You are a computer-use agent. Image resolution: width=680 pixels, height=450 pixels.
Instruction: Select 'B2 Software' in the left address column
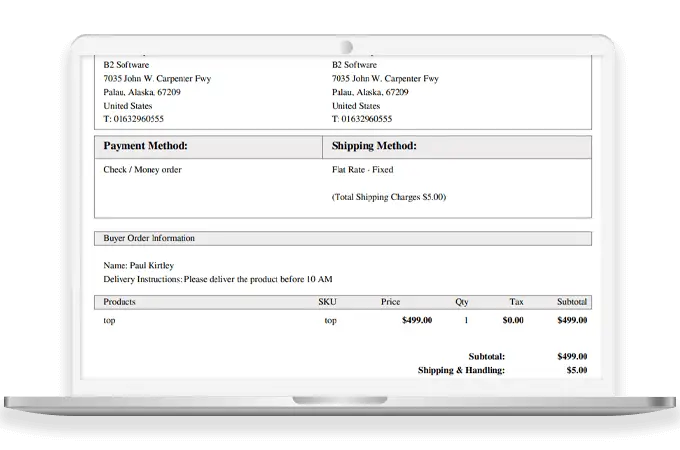126,65
